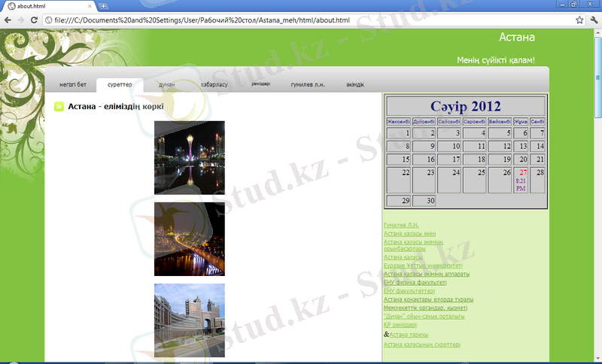602x364 pixels.
Task: Open the 'негізгі бет' navigation tab
Action: (x=73, y=84)
